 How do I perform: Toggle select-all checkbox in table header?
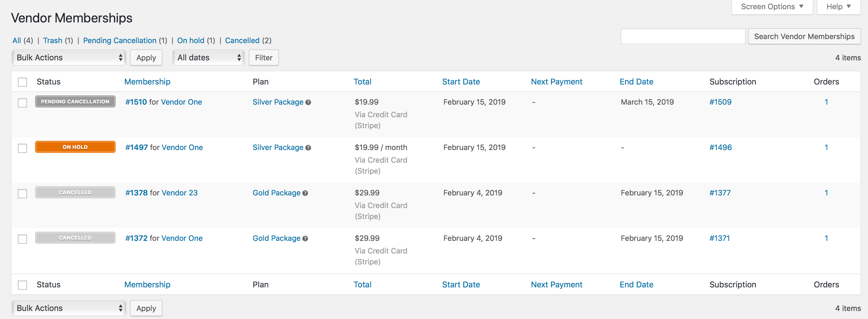22,82
